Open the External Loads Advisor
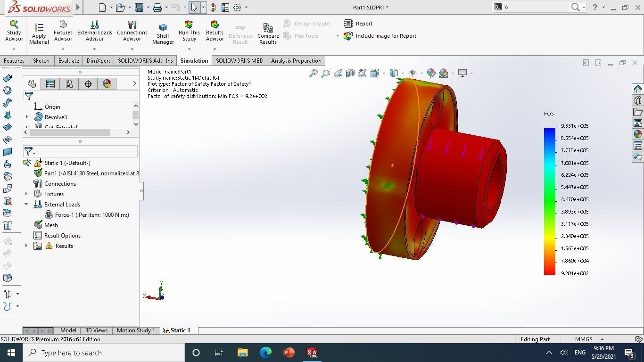The width and height of the screenshot is (644, 362). (x=94, y=31)
